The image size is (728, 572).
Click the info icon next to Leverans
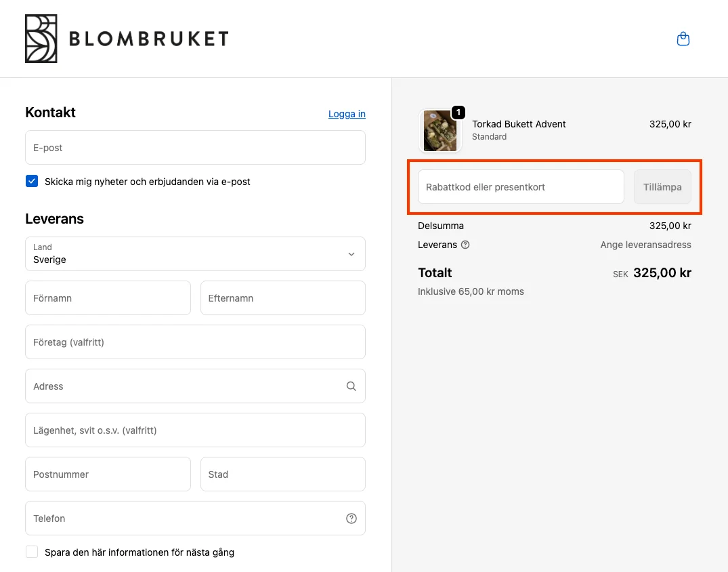pyautogui.click(x=465, y=245)
